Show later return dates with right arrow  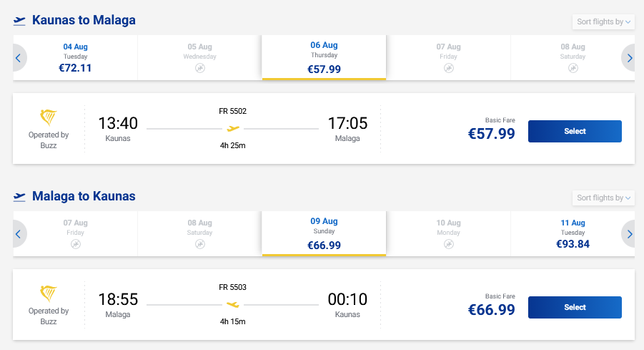point(629,234)
